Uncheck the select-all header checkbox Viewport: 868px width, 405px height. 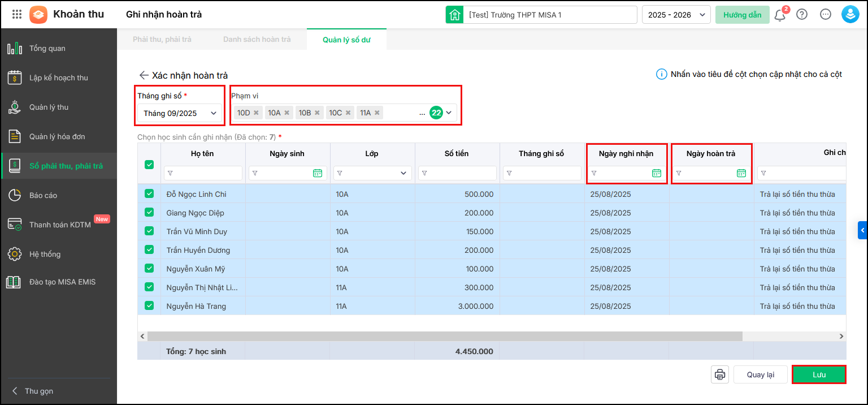click(x=149, y=165)
